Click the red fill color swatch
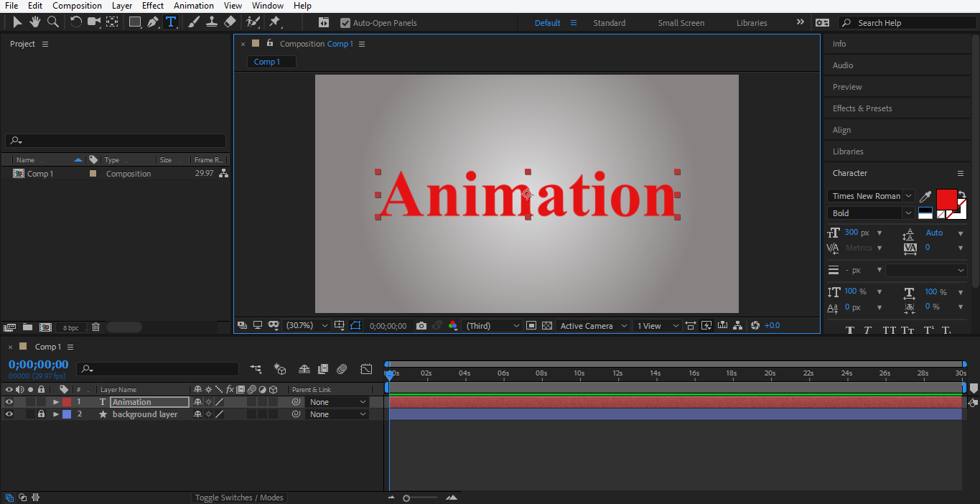The width and height of the screenshot is (980, 504). click(x=946, y=199)
